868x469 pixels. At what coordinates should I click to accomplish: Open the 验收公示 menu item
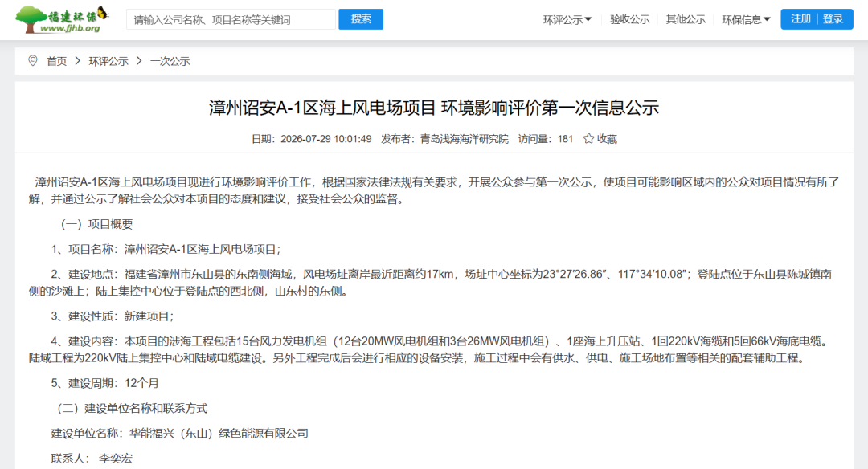630,20
